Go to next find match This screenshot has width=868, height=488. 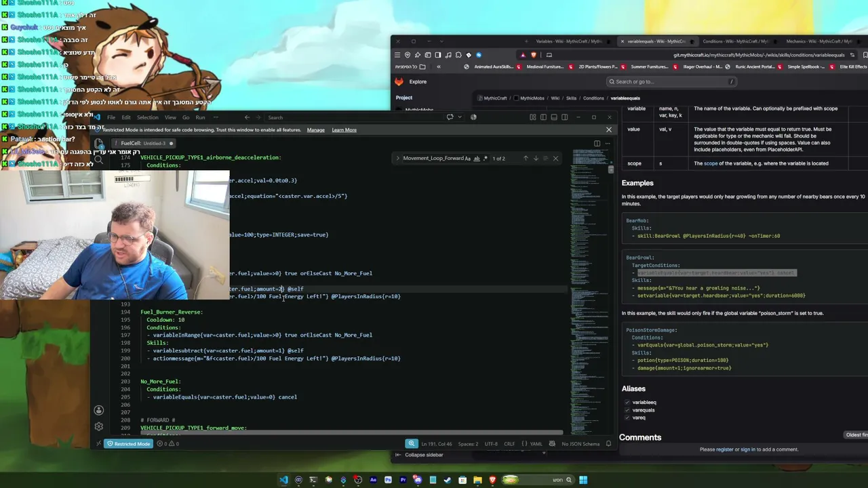536,159
